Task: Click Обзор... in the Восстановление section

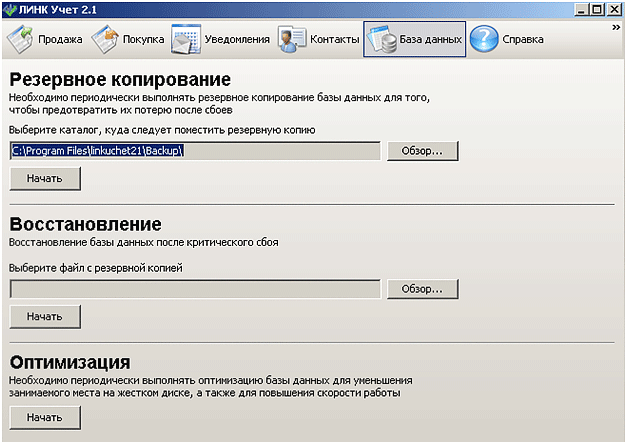Action: pos(422,289)
